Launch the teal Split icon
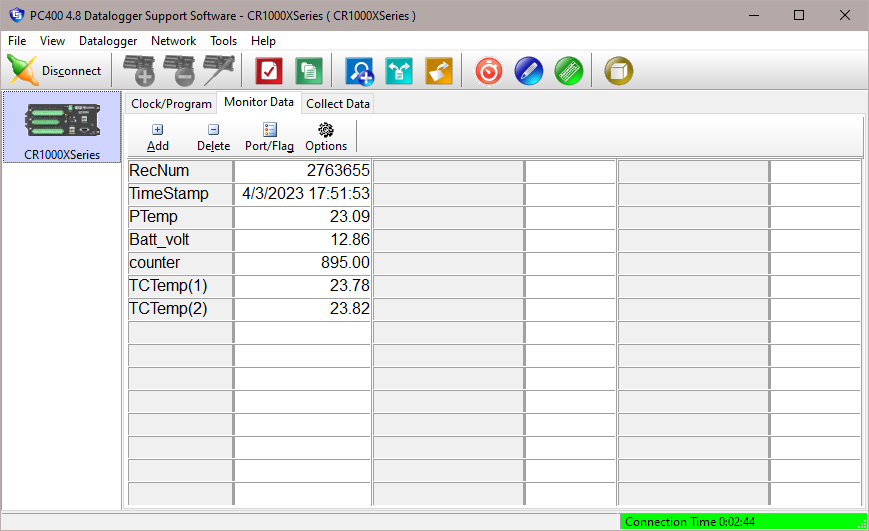The image size is (869, 531). tap(399, 71)
